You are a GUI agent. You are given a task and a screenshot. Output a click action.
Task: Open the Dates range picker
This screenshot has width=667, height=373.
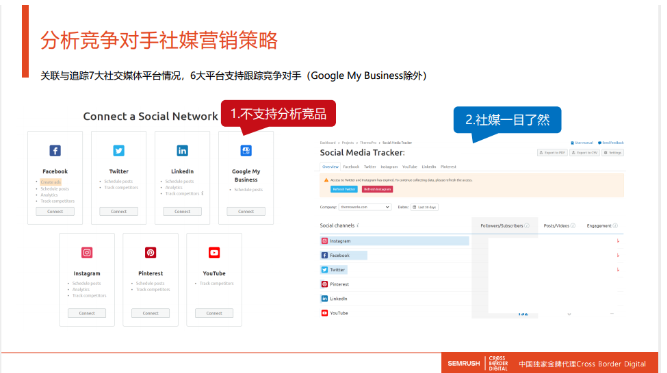point(425,207)
